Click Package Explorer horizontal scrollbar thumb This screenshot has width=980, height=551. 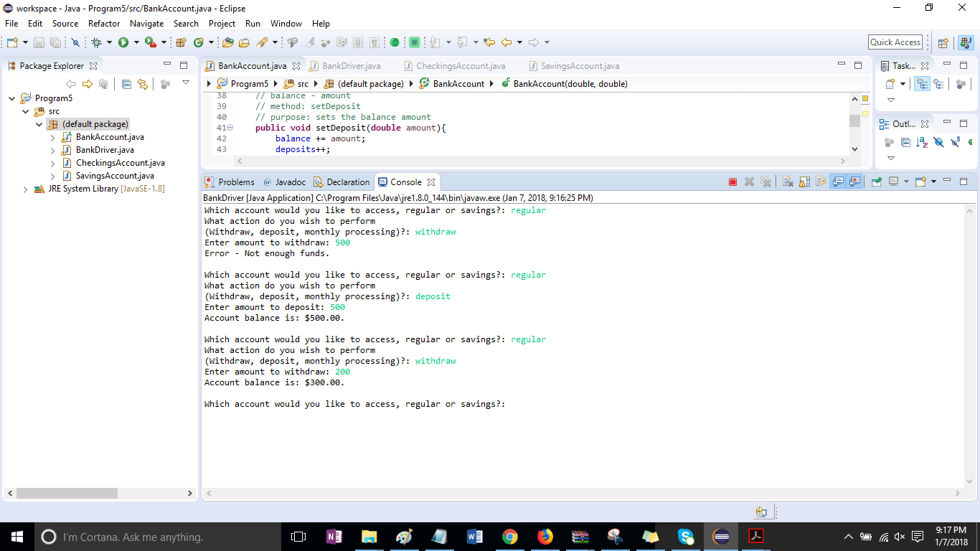click(x=67, y=493)
